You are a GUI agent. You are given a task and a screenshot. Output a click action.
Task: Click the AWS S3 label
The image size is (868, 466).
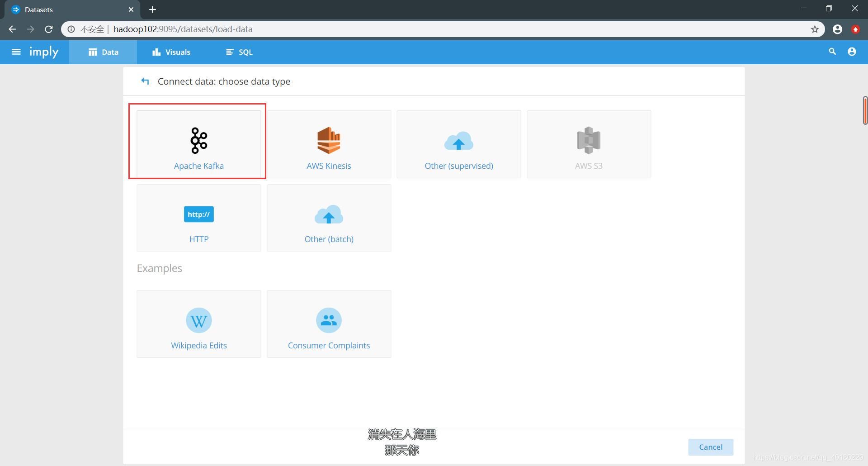point(589,166)
